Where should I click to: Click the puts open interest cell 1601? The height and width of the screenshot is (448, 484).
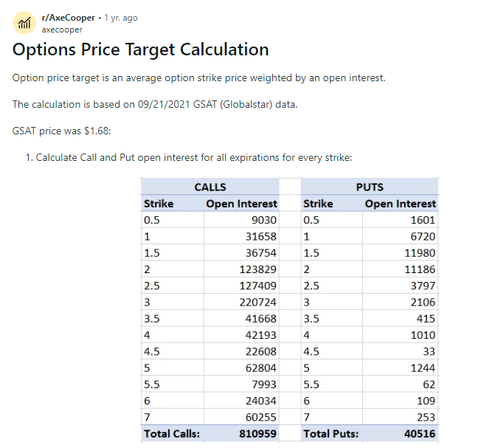[x=423, y=220]
